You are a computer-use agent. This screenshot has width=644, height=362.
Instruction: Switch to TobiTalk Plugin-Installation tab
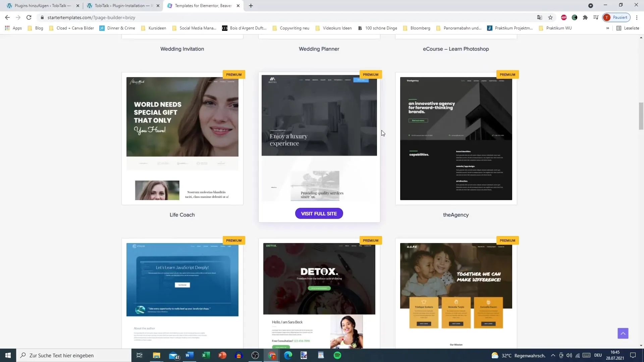[122, 6]
